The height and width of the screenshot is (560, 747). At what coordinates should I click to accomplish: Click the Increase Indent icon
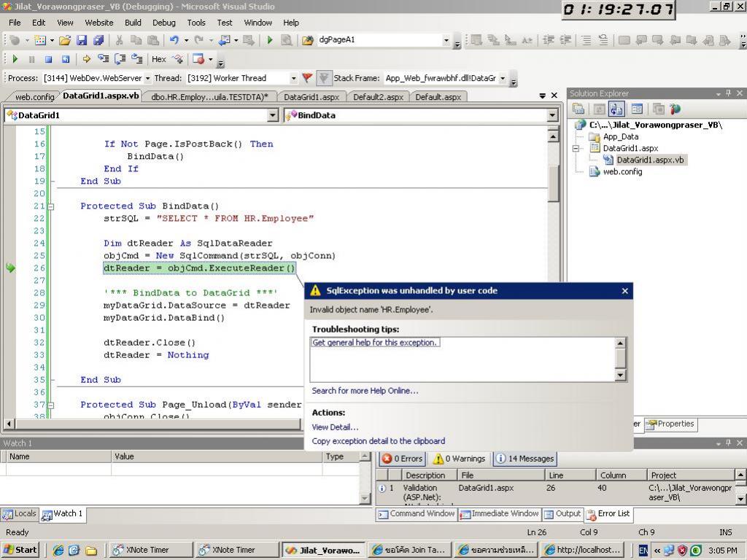[x=565, y=41]
